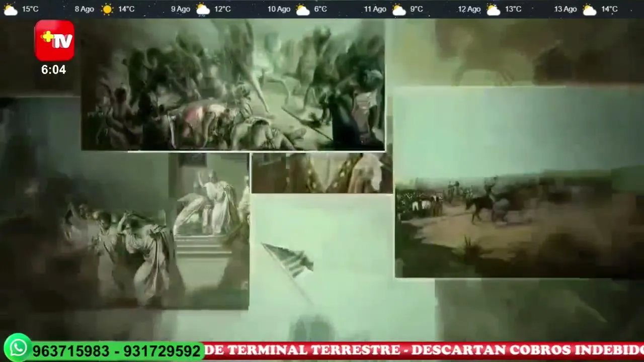Select the '12 Ago' date label

[x=469, y=9]
